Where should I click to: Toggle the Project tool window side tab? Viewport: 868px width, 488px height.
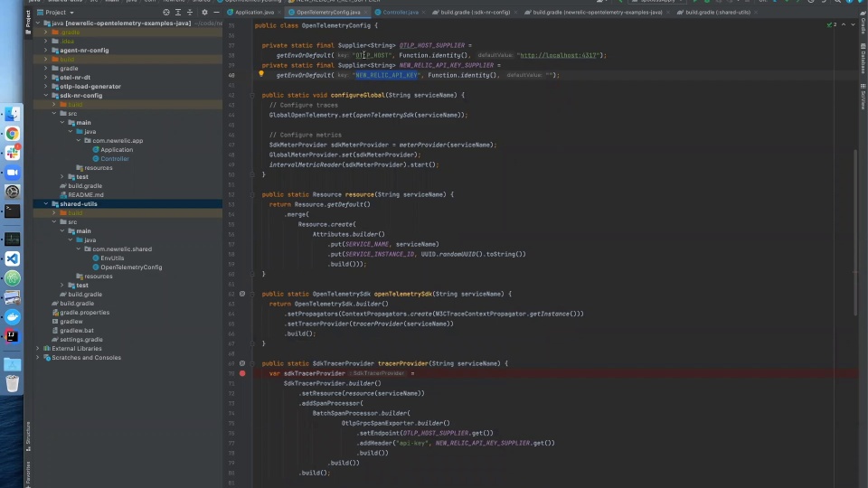coord(28,22)
